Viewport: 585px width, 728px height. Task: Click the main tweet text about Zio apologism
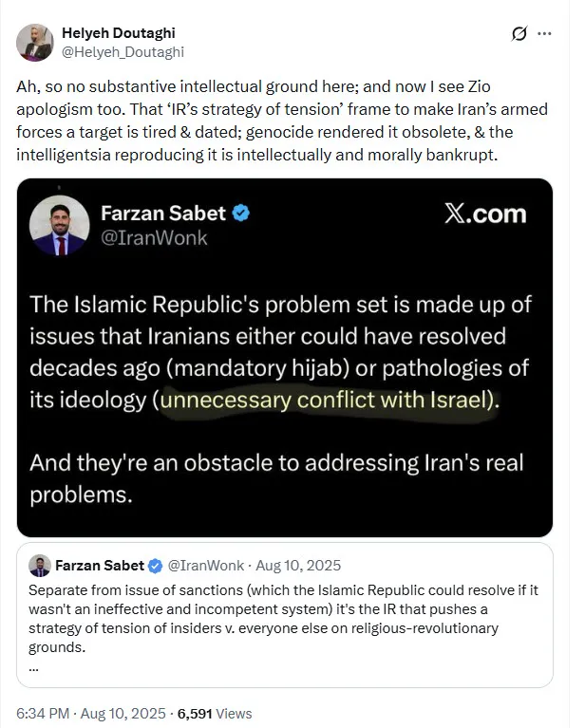pos(283,125)
